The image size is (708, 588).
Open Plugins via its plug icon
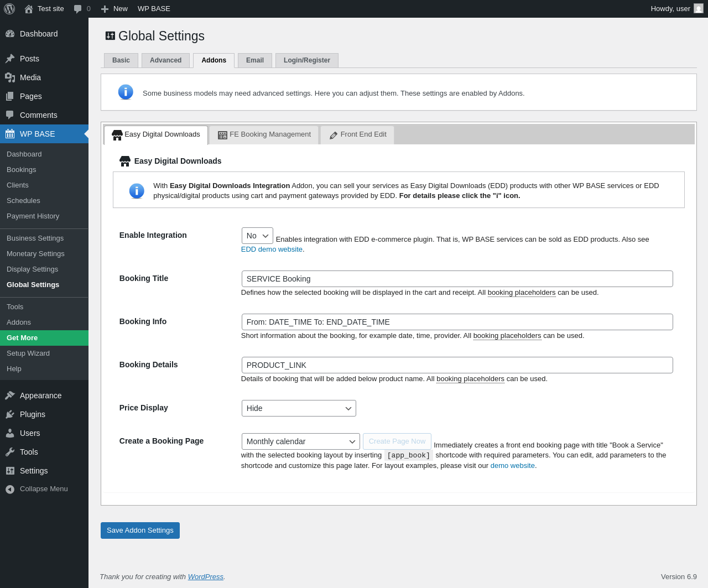[10, 414]
